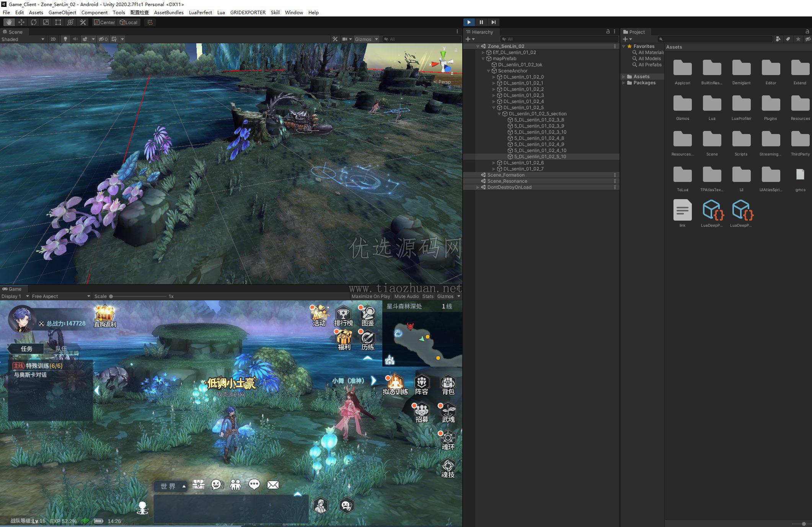The height and width of the screenshot is (527, 812).
Task: Open the Window menu
Action: (294, 12)
